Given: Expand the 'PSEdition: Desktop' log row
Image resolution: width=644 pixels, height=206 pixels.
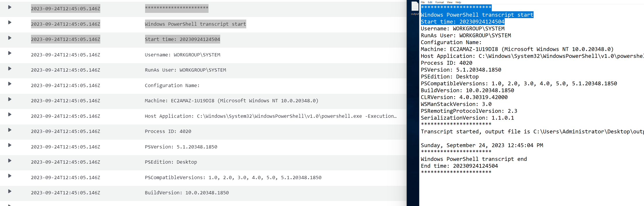Looking at the screenshot, I should pyautogui.click(x=10, y=161).
